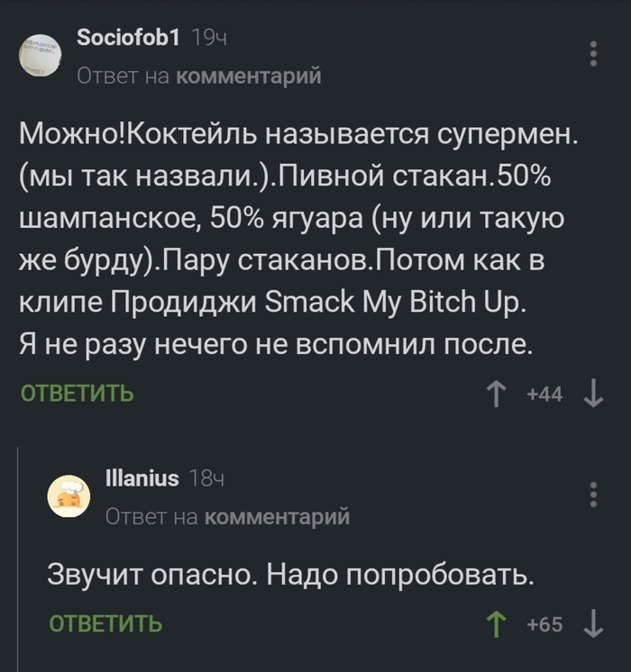Click the 'Звучит опасно. Надо попробовать.' text

(x=290, y=575)
